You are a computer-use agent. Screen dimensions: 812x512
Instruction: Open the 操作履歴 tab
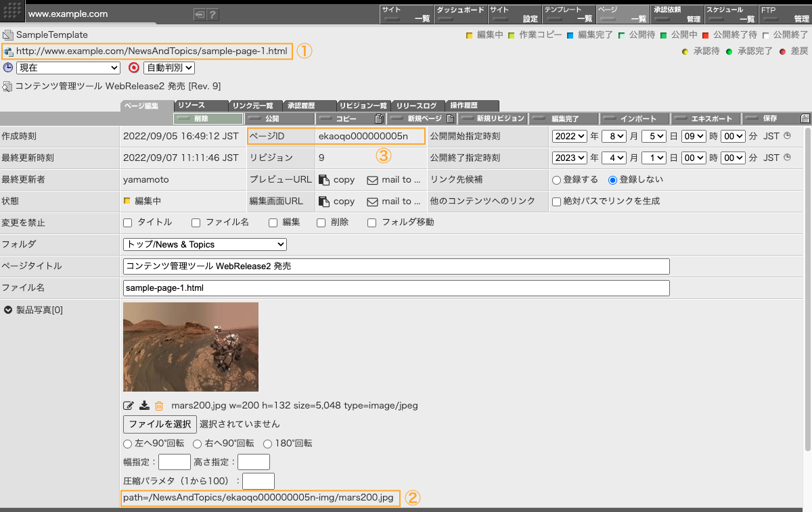(x=472, y=106)
